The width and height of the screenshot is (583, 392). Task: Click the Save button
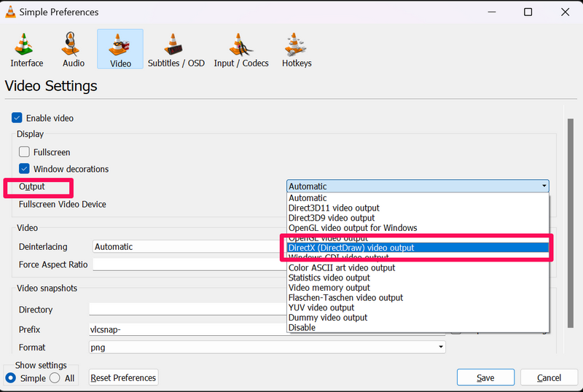pyautogui.click(x=485, y=377)
